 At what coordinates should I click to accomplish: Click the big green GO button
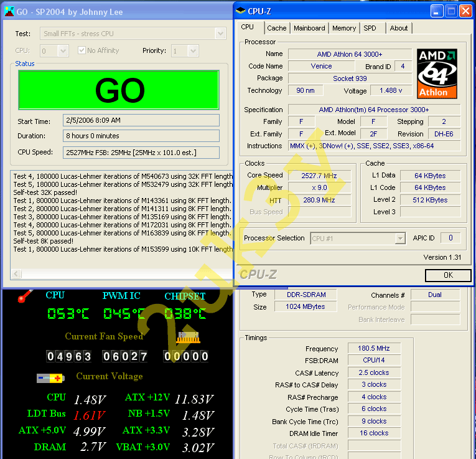119,90
